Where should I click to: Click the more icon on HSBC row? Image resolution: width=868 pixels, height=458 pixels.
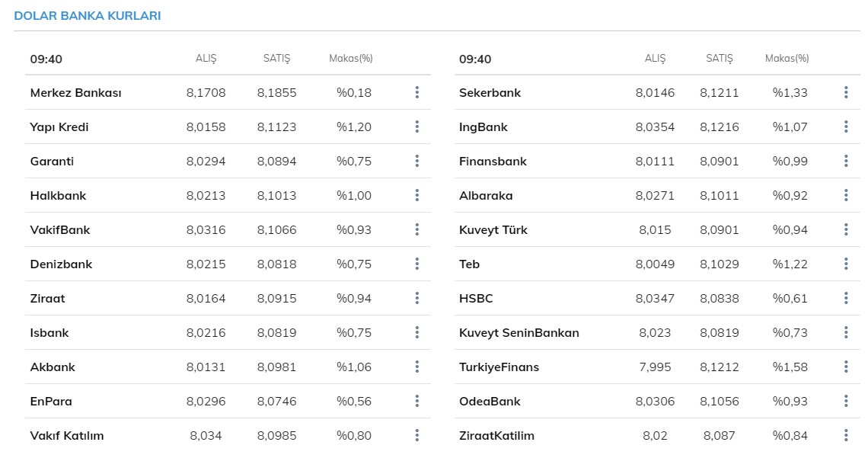click(x=846, y=298)
